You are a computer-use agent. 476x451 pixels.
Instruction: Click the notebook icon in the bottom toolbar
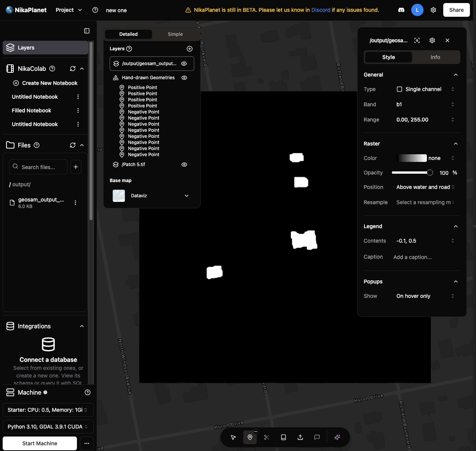point(283,437)
